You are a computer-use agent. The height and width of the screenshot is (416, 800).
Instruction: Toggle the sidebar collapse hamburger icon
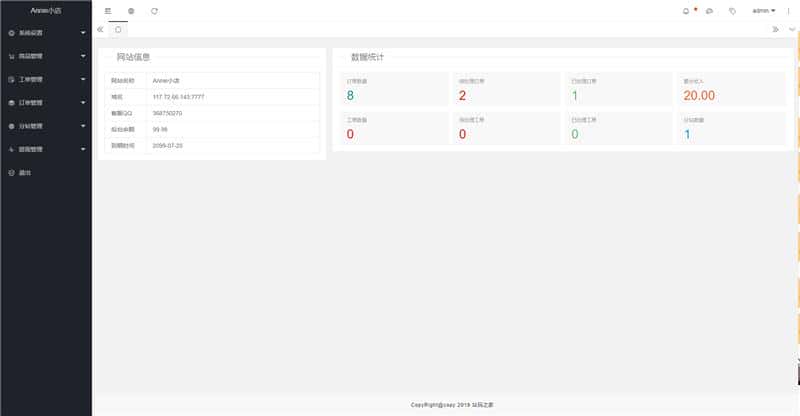pyautogui.click(x=108, y=11)
